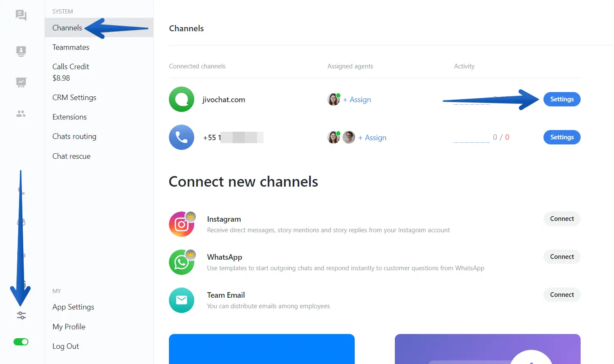Open the settings sliders icon in sidebar
Viewport: 614px width, 364px height.
point(21,315)
